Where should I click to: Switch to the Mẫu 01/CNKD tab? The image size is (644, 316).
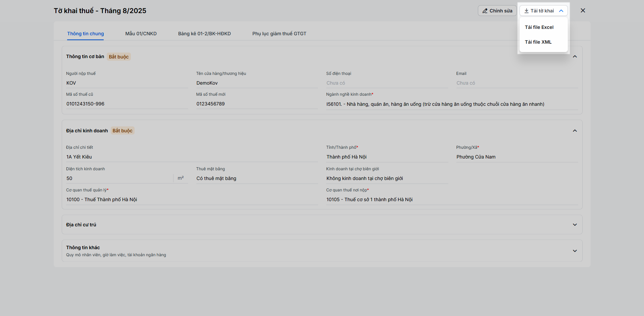141,34
